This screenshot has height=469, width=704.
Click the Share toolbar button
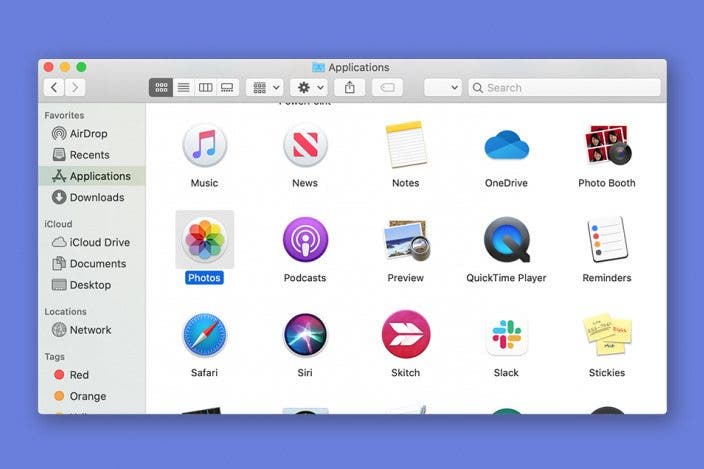coord(350,88)
